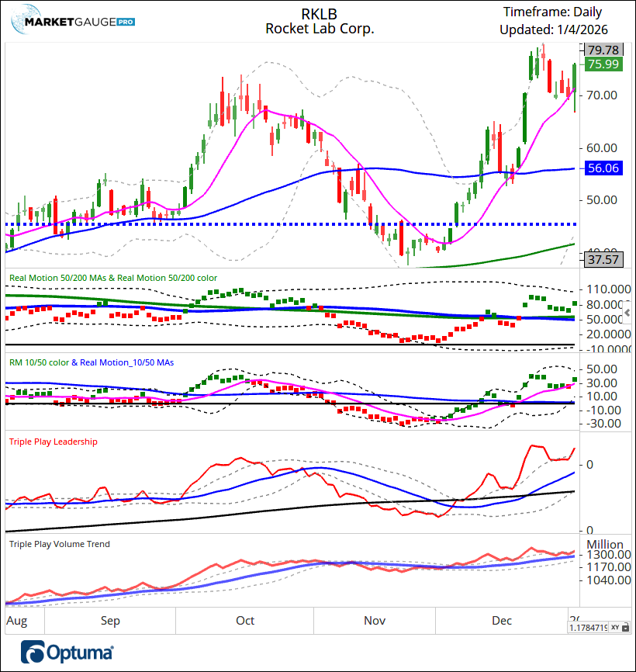Click the MarketGauge Pro logo
The width and height of the screenshot is (636, 672).
(x=73, y=21)
